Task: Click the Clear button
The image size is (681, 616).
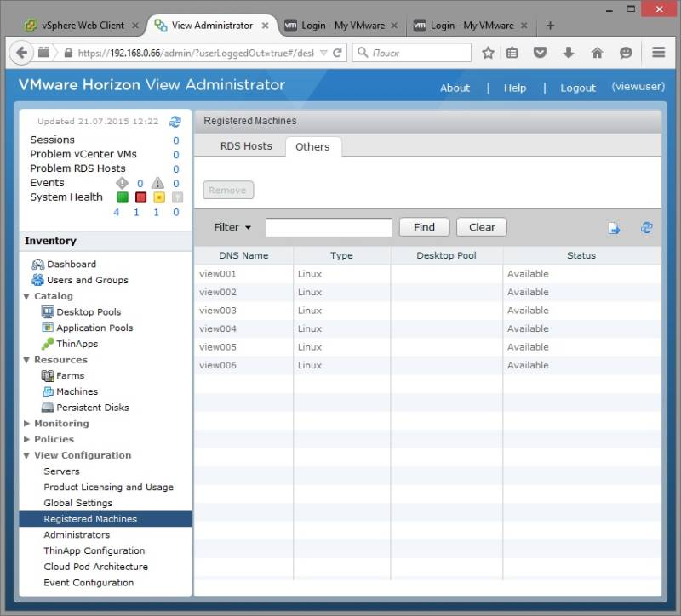Action: (482, 227)
